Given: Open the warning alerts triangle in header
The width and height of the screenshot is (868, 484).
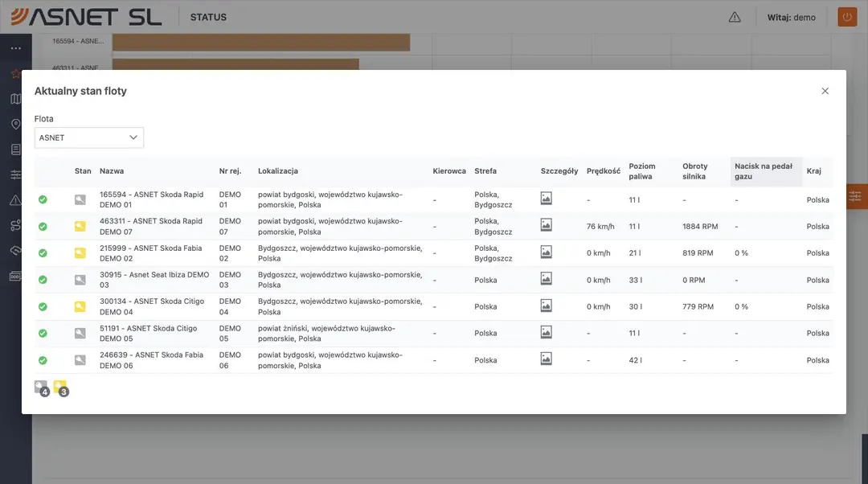Looking at the screenshot, I should 735,17.
